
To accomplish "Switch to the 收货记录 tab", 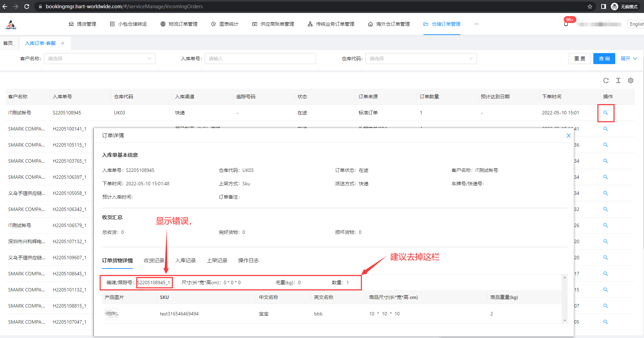I will click(x=154, y=261).
